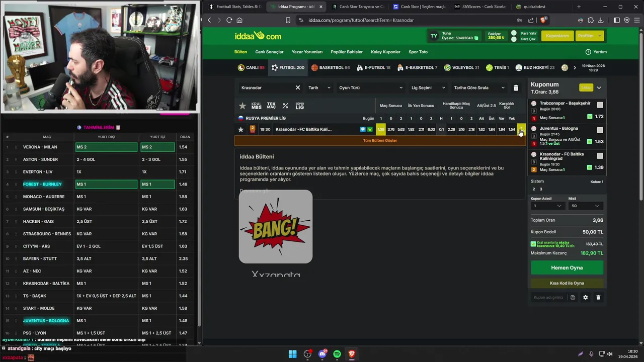Favorite the Krasnodar - FC Baltika match star
Screen dimensions: 644x362
tap(240, 129)
